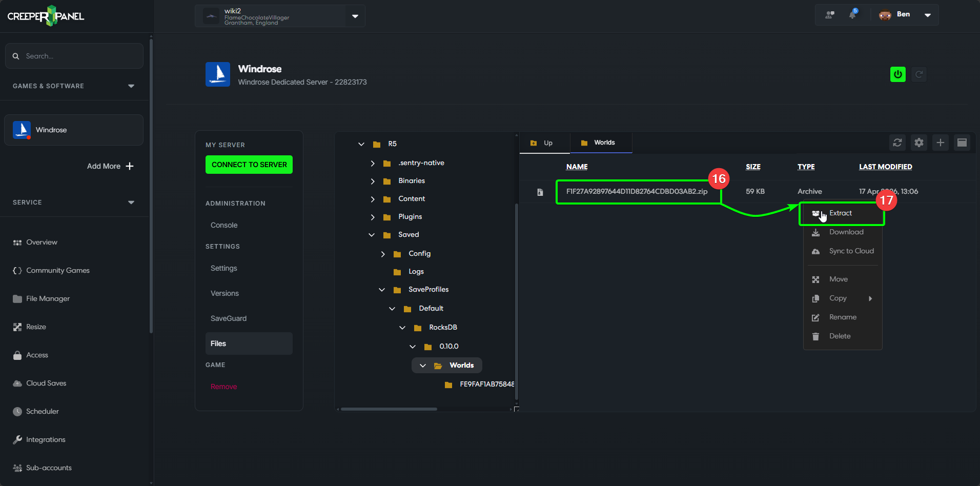Open file manager settings gear
Image resolution: width=980 pixels, height=486 pixels.
(x=918, y=143)
